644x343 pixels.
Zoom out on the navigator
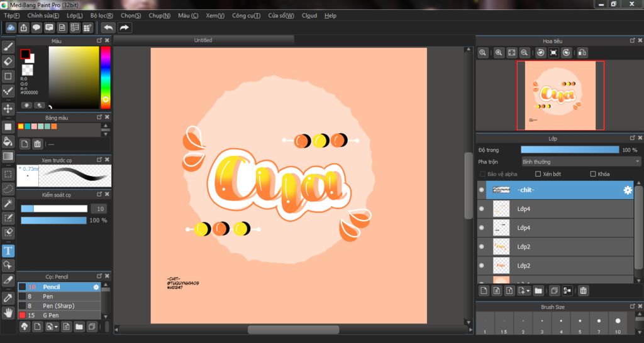tap(524, 53)
